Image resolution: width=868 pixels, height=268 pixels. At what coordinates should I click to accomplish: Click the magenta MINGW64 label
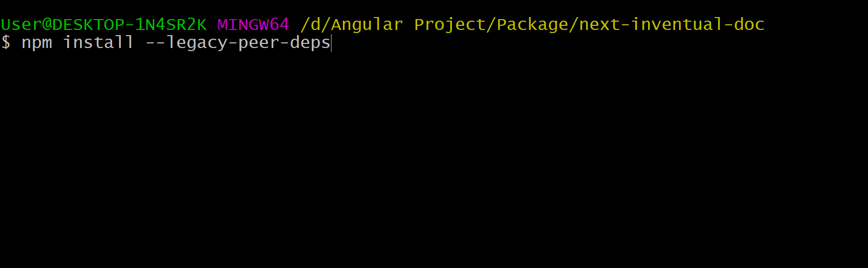click(x=253, y=24)
